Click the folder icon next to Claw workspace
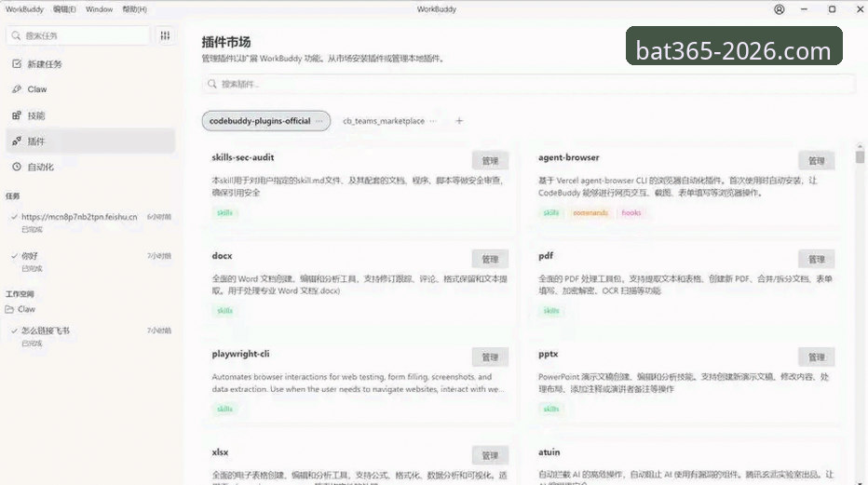The image size is (868, 485). [9, 309]
